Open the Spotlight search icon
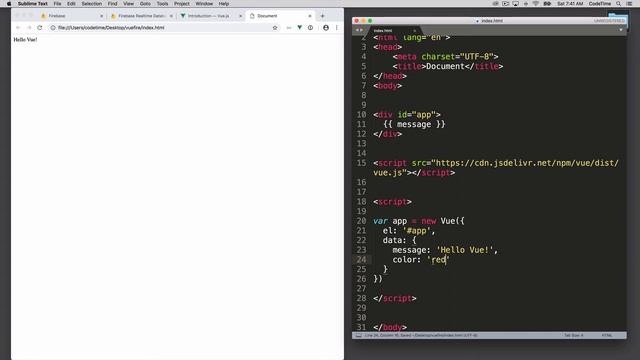Screen dimensions: 640x360 619,4
